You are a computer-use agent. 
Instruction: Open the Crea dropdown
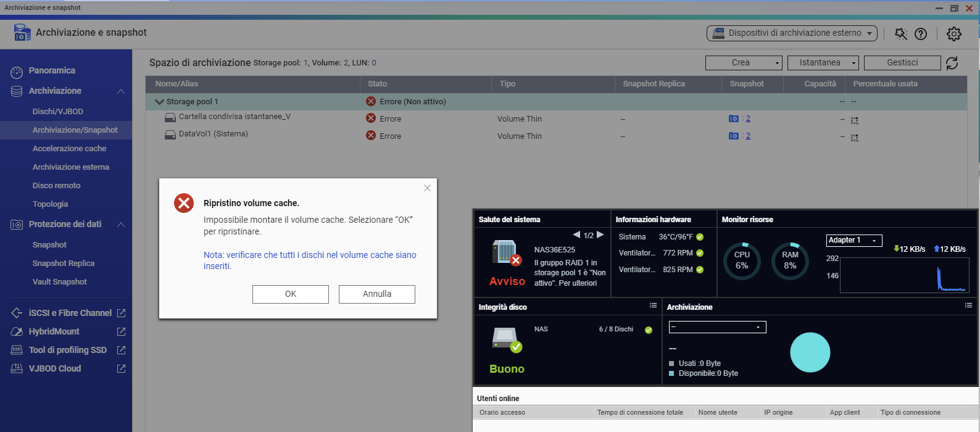pos(744,63)
